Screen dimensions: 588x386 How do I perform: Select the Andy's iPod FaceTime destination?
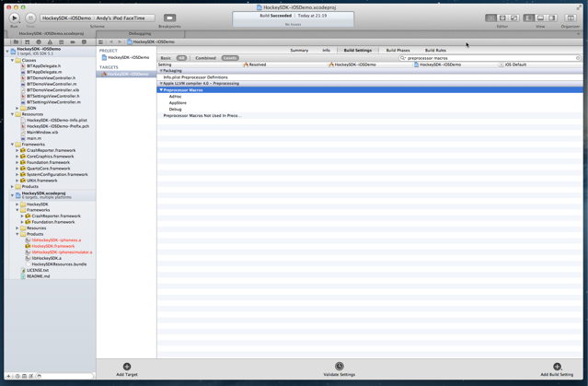click(121, 18)
